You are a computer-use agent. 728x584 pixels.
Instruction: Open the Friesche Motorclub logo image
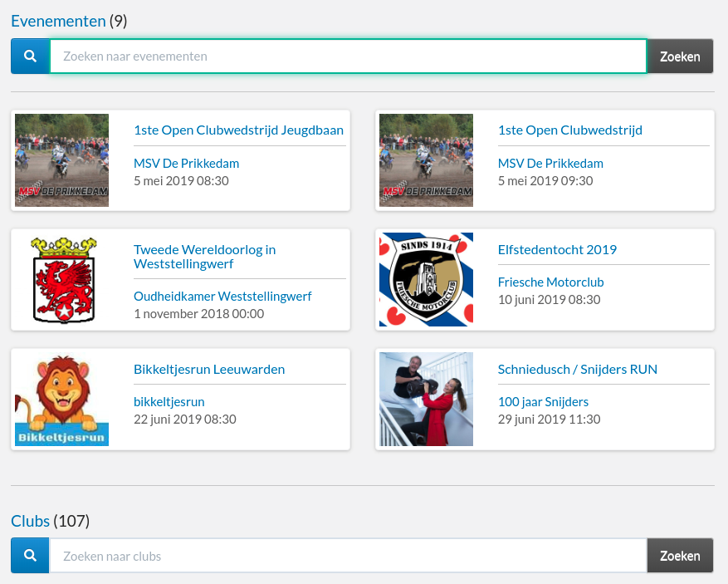[x=426, y=279]
